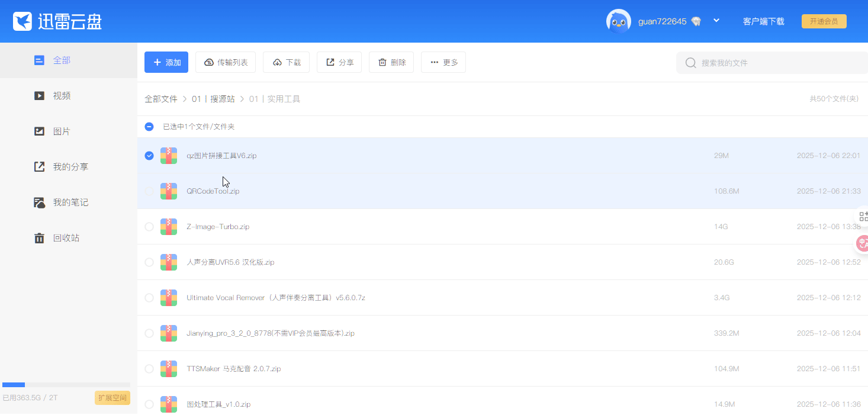Expand the account dropdown arrow

pos(716,21)
